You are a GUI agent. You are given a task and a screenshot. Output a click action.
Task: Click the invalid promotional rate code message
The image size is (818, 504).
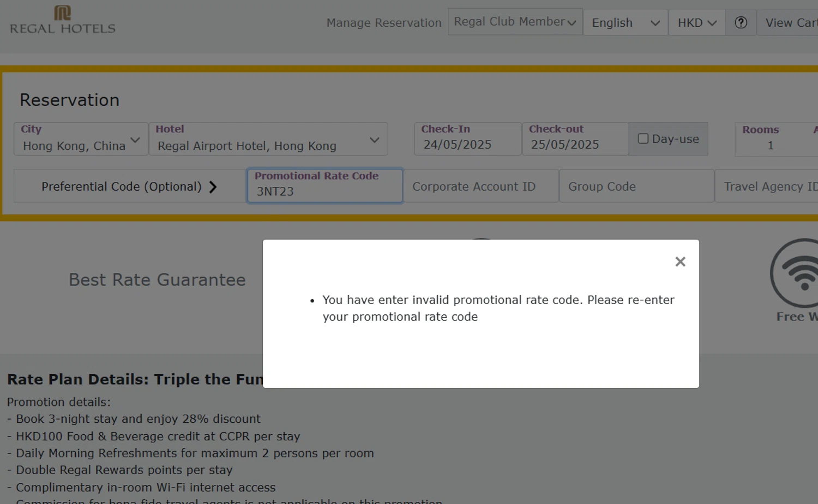498,308
